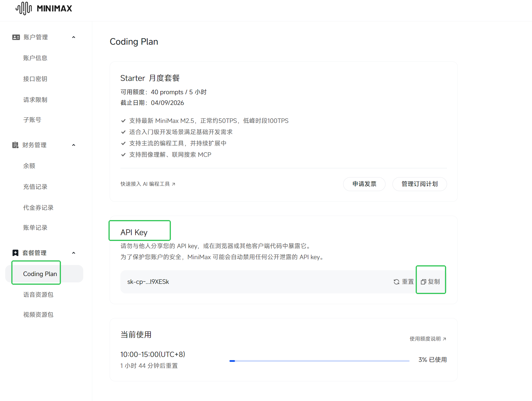
Task: Click the 支持图像理解、联网搜索 MCP feature line
Action: coord(170,155)
